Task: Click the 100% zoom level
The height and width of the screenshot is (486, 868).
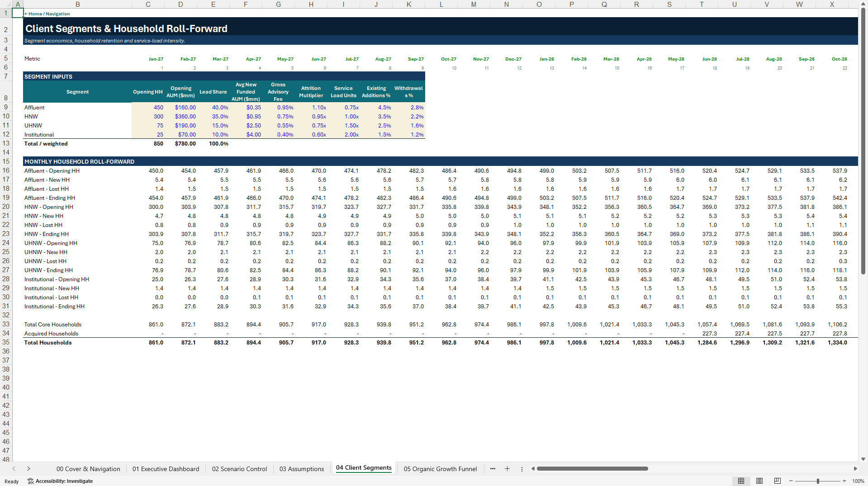Action: click(858, 481)
